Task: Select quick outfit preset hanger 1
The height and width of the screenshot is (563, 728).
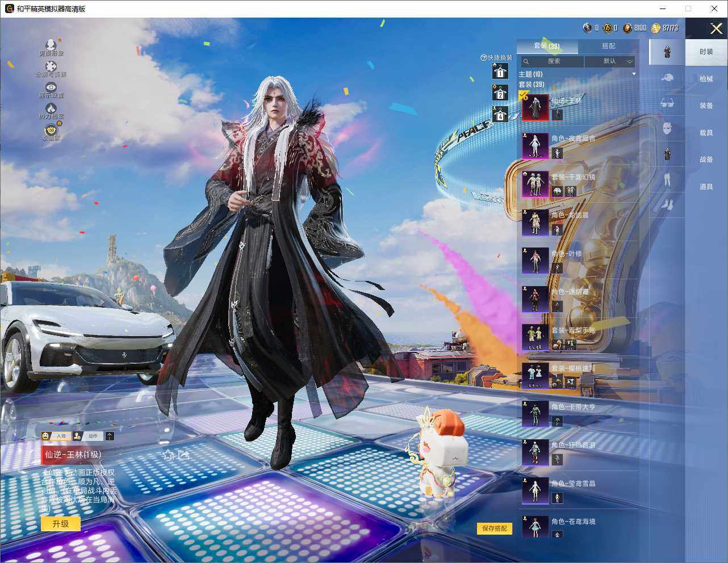Action: click(x=500, y=71)
